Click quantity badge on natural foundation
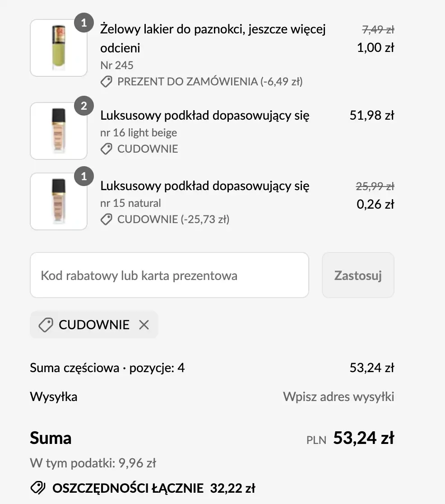This screenshot has width=445, height=504. [83, 177]
